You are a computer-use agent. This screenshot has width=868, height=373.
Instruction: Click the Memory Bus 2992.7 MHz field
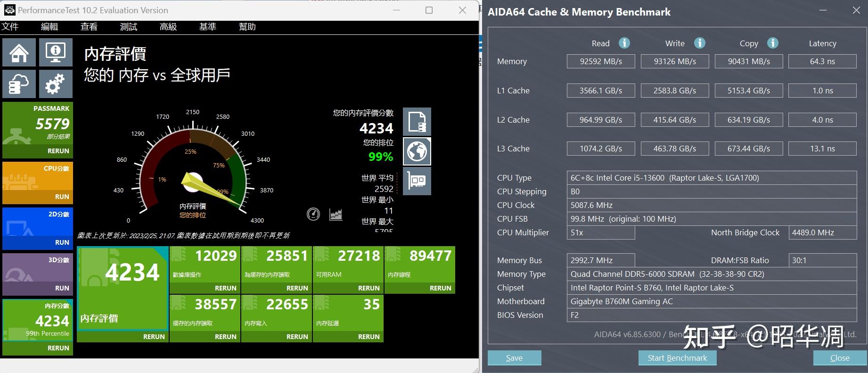601,260
